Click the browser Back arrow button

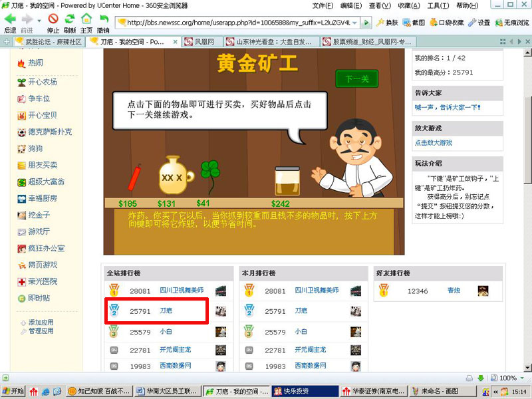tap(10, 19)
